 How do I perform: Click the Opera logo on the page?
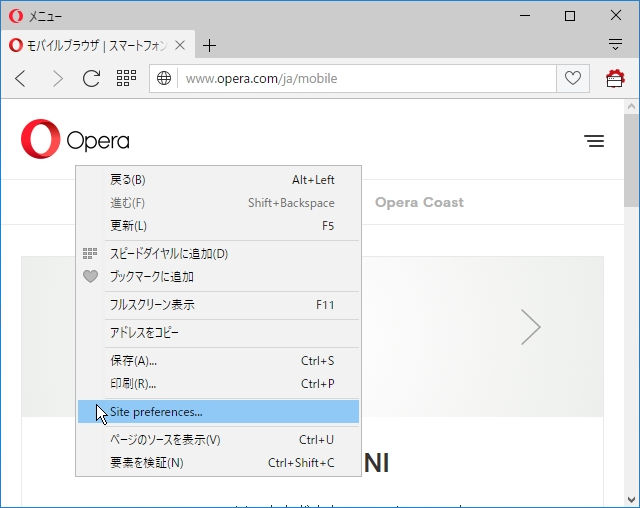point(76,140)
